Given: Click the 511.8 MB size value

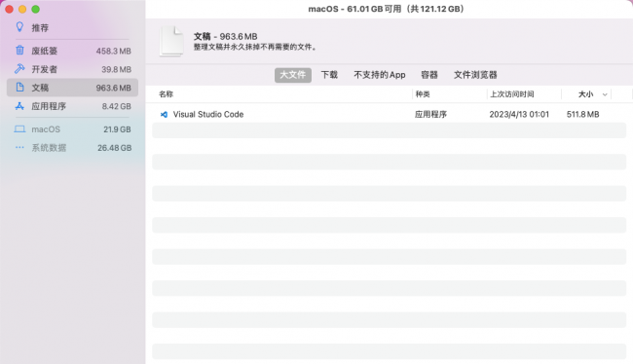Looking at the screenshot, I should [583, 114].
